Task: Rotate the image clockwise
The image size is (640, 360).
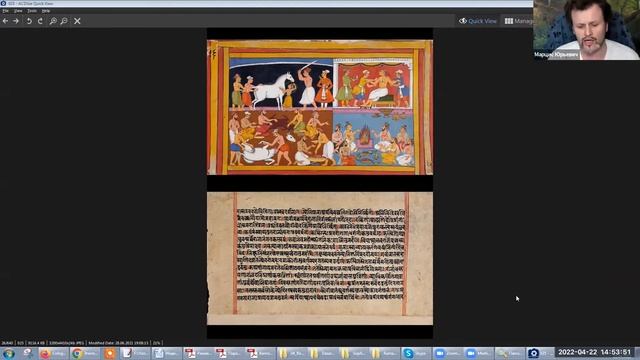Action: (x=40, y=21)
